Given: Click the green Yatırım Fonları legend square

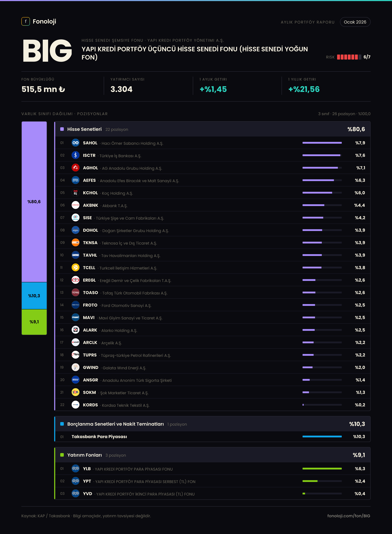Looking at the screenshot, I should [62, 455].
